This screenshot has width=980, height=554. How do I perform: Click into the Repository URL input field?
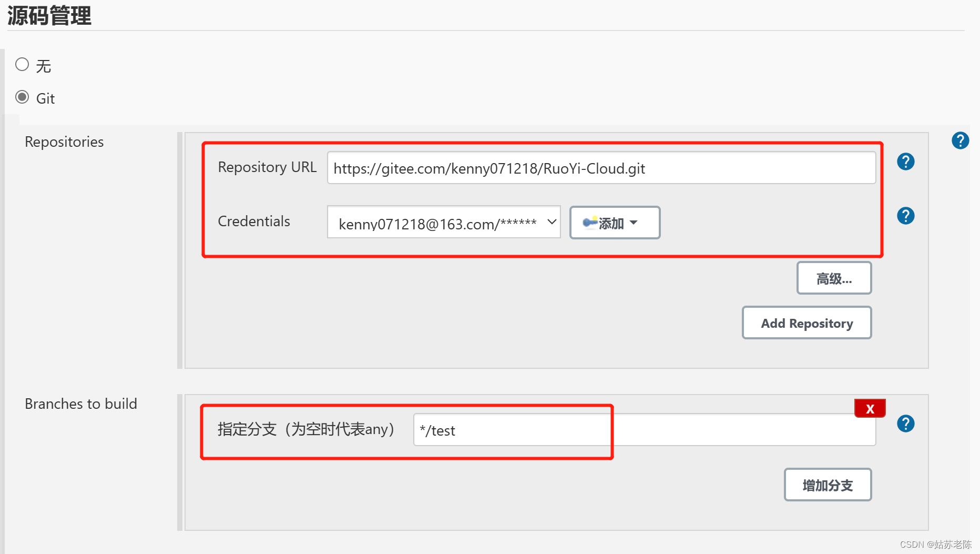[x=601, y=168]
